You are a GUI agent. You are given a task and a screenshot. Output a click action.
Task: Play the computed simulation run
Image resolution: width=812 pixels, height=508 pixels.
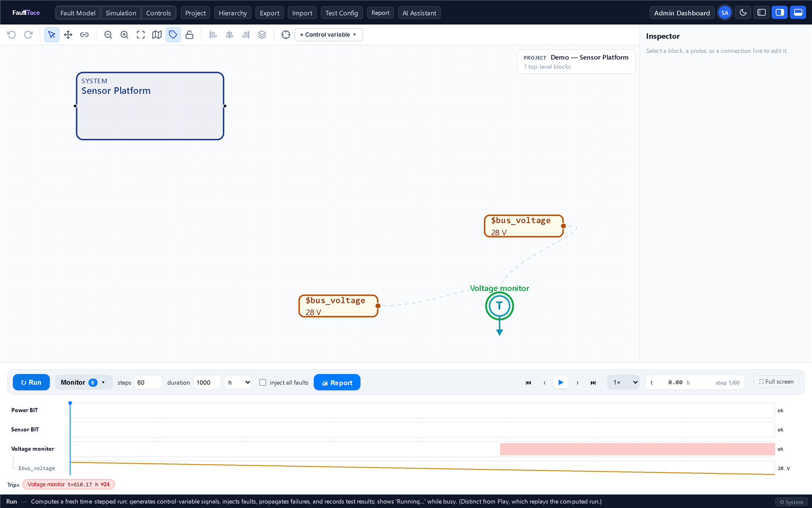point(561,383)
